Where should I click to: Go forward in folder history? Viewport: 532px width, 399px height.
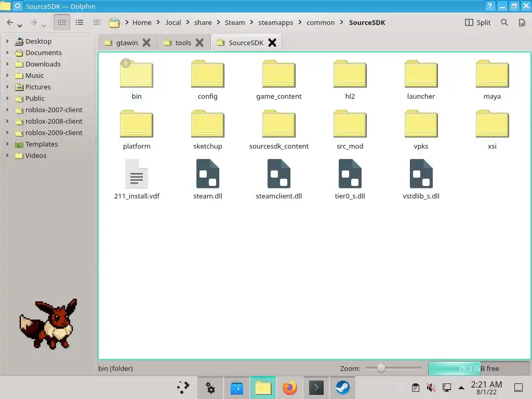[34, 22]
